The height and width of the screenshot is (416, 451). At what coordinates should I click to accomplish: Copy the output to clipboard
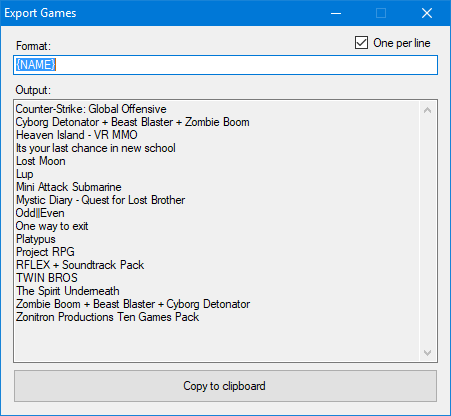225,386
